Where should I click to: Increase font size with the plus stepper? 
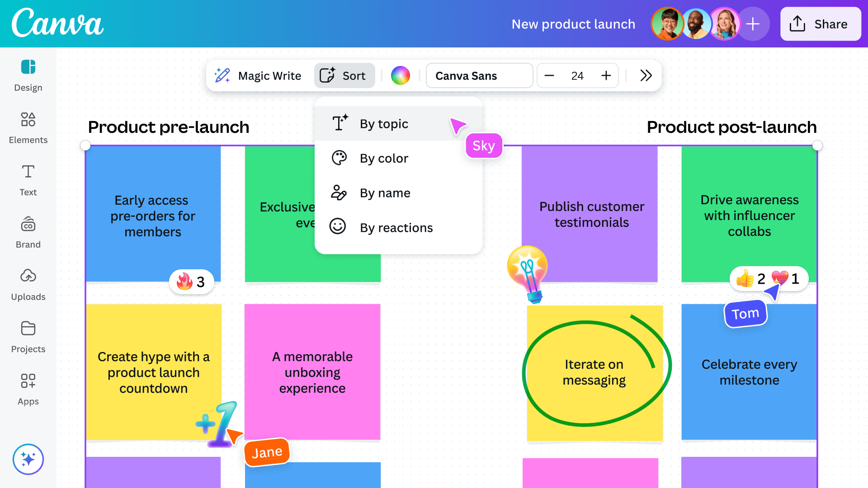606,75
